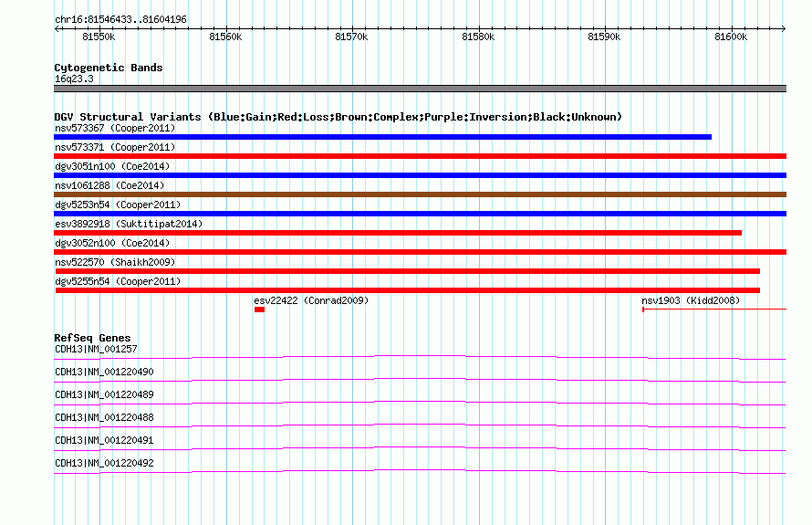Click the CDH13|NM_001257 gene label
Screen dimensions: 812x525
[97, 349]
